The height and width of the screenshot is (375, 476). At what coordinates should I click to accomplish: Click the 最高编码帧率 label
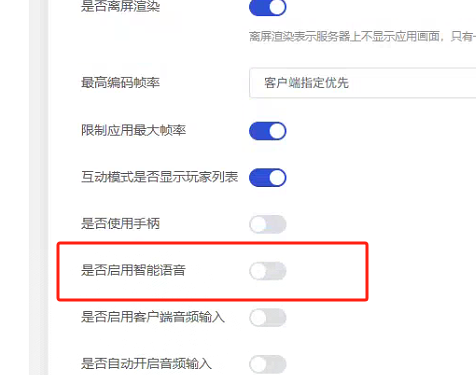click(x=120, y=83)
